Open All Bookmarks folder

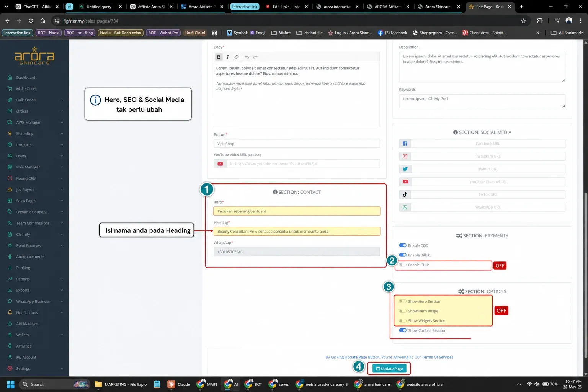click(567, 33)
